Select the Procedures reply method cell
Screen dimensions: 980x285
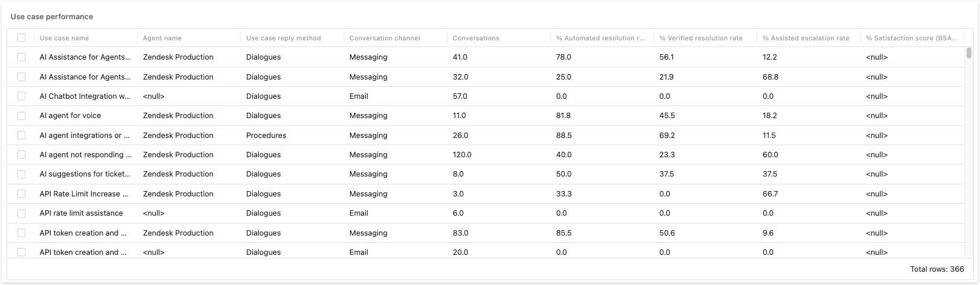click(266, 136)
